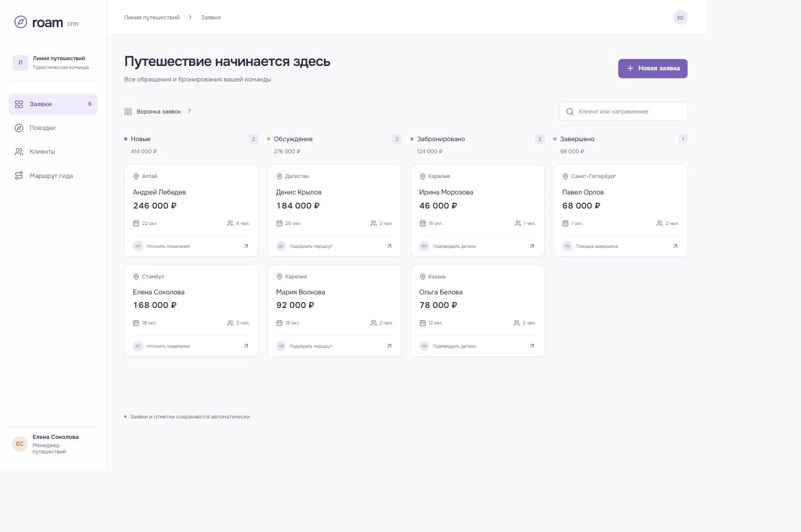Click the Алтай location pin icon
The height and width of the screenshot is (532, 801).
click(136, 177)
